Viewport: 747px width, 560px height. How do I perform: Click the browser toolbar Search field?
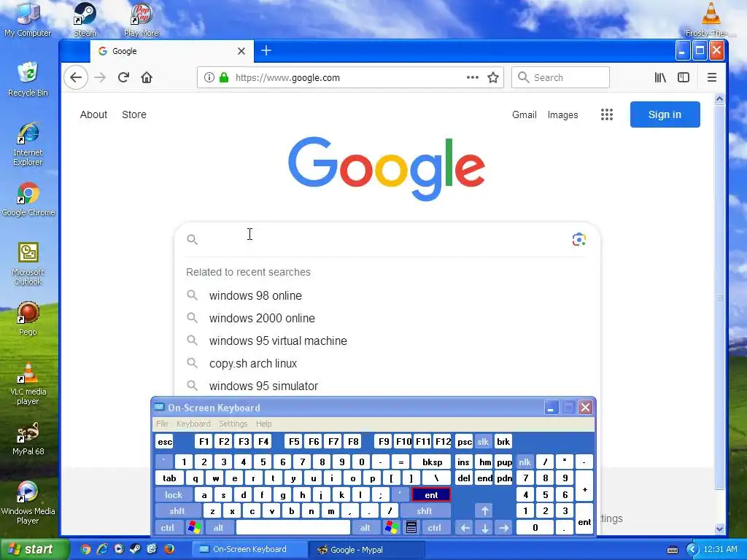[561, 77]
